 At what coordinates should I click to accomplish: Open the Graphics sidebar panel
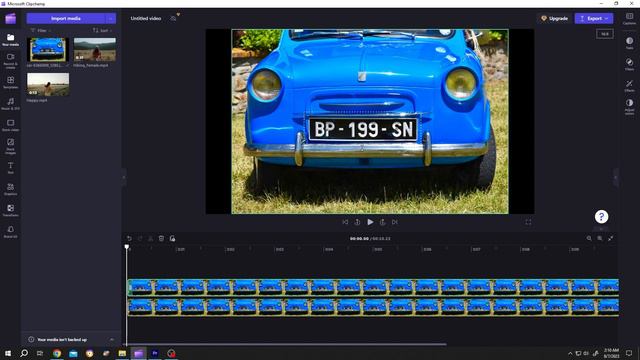click(11, 189)
